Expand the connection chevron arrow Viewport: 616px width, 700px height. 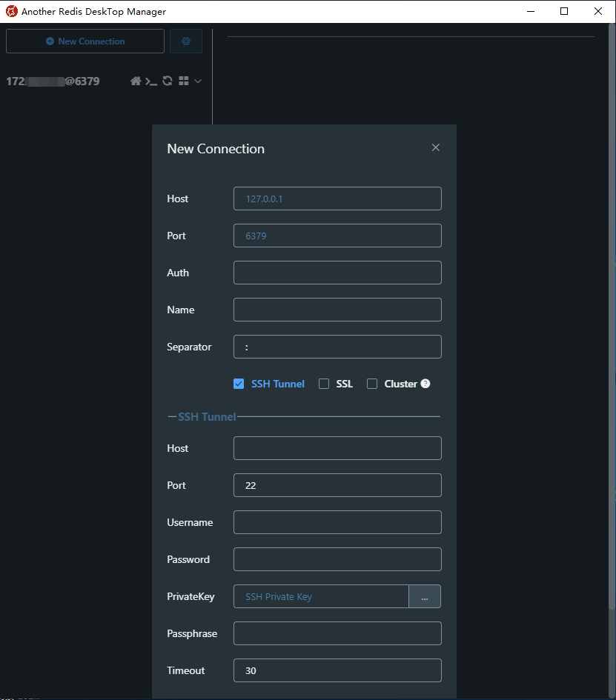198,81
